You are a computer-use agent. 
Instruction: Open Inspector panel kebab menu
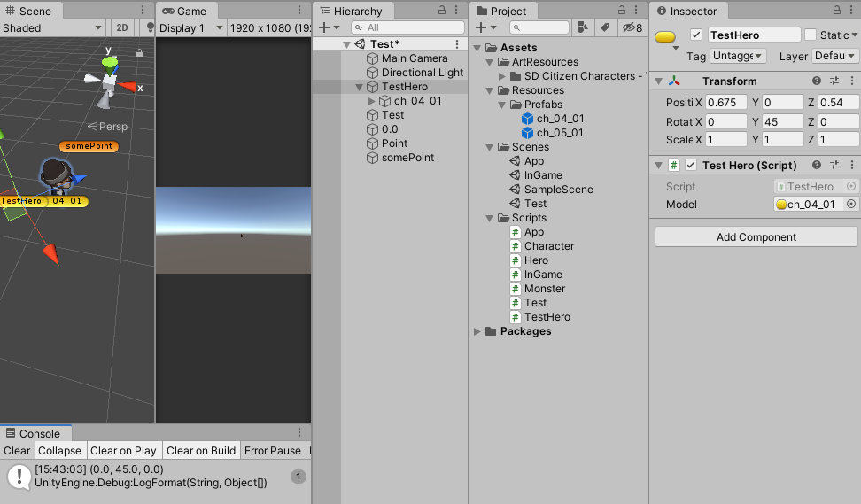pyautogui.click(x=851, y=10)
